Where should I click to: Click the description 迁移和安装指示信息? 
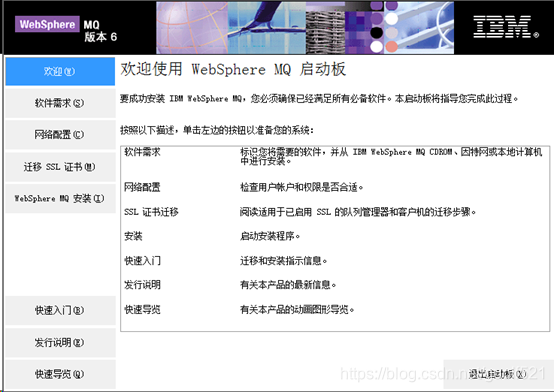click(284, 261)
